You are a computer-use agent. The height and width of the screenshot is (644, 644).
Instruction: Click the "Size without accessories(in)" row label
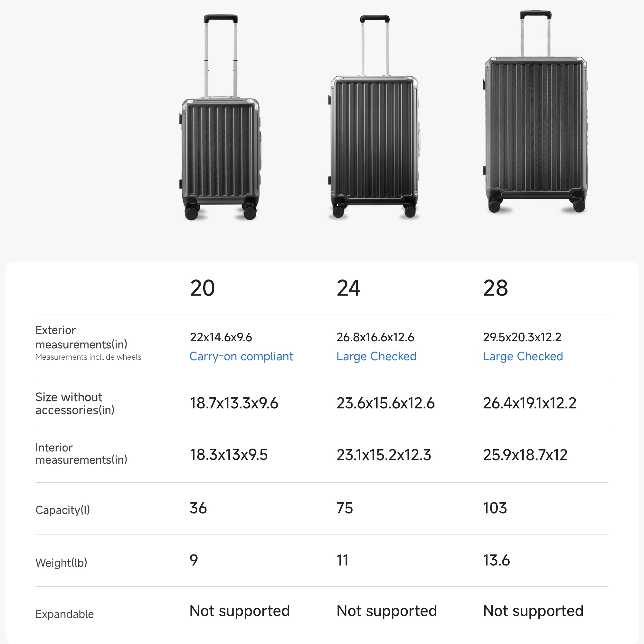coord(75,403)
